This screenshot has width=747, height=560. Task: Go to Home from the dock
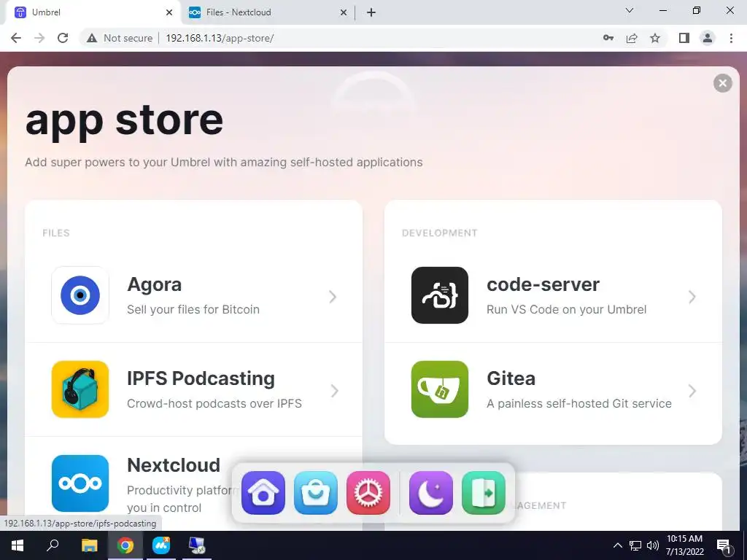tap(263, 493)
